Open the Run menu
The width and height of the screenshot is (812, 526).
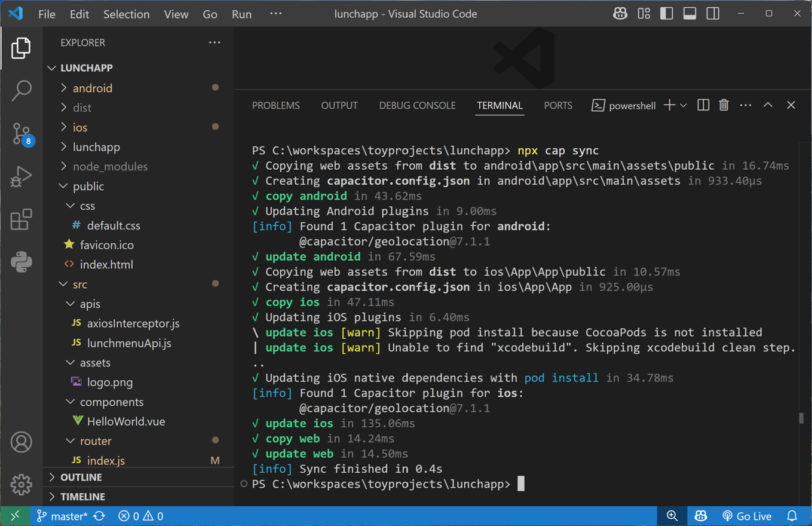click(x=242, y=14)
